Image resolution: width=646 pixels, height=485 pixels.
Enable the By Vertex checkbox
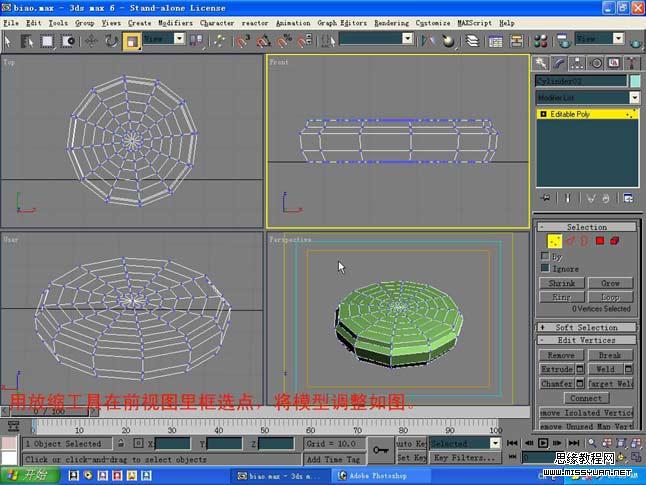(545, 256)
